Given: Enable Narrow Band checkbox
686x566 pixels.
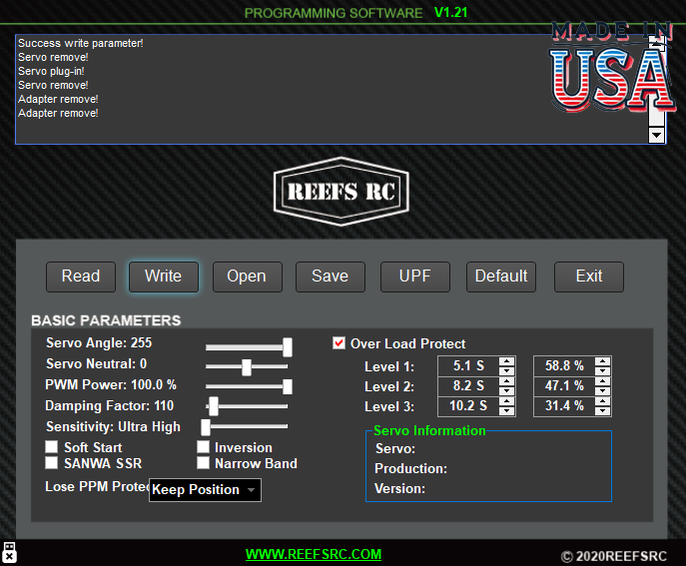Looking at the screenshot, I should click(x=203, y=463).
